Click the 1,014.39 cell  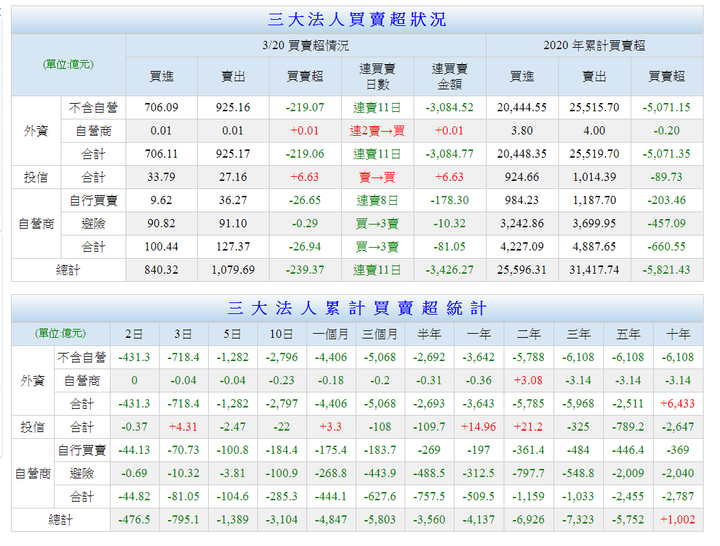pyautogui.click(x=594, y=177)
